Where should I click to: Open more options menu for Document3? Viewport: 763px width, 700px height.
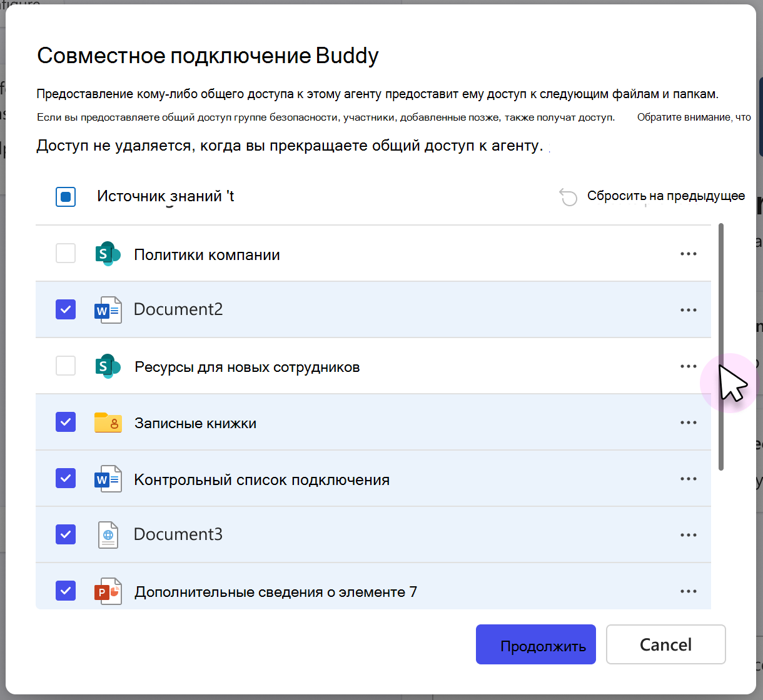(x=689, y=536)
